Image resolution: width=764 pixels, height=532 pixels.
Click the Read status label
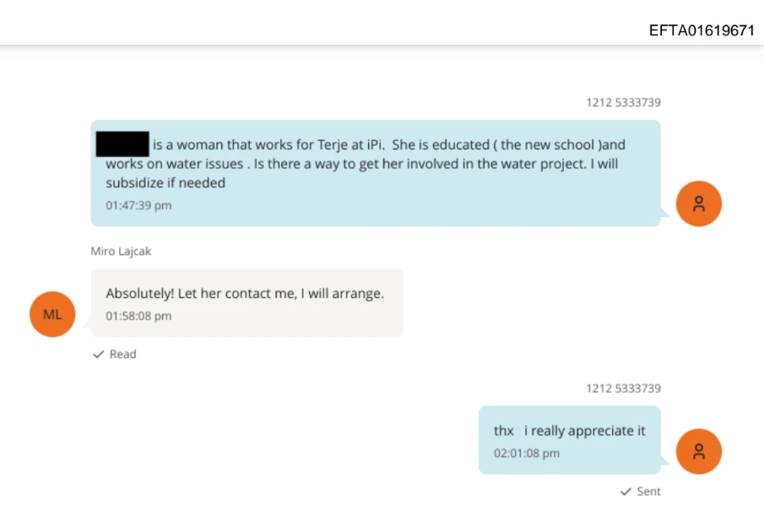click(122, 355)
